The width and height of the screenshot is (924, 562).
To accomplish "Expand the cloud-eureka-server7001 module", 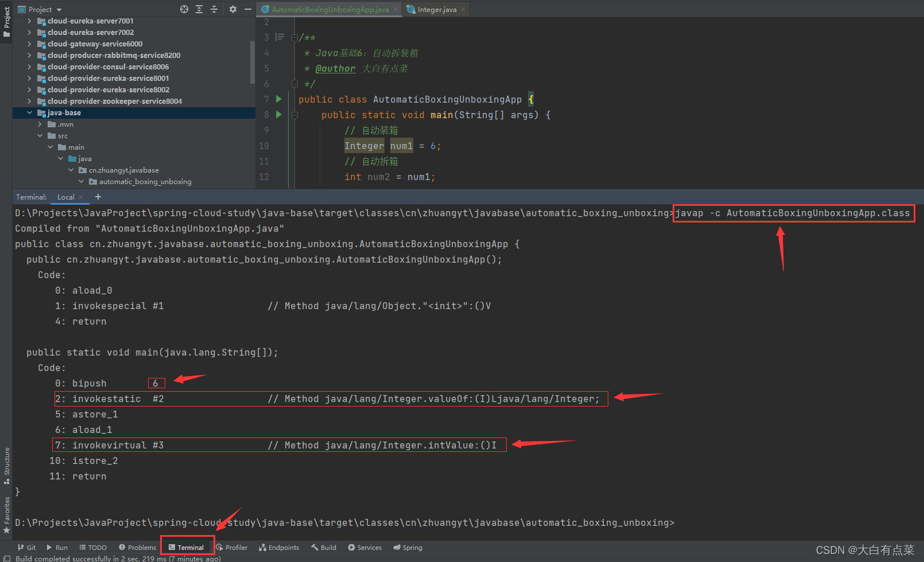I will click(29, 21).
